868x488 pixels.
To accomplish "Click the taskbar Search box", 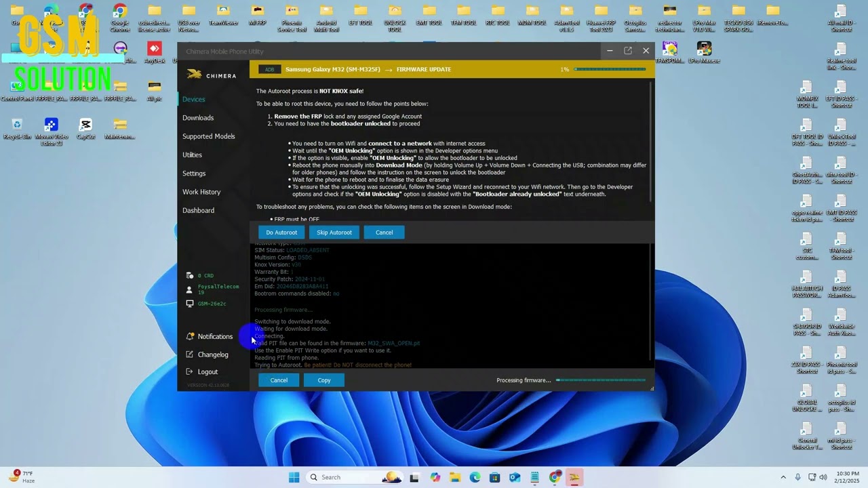I will [353, 477].
